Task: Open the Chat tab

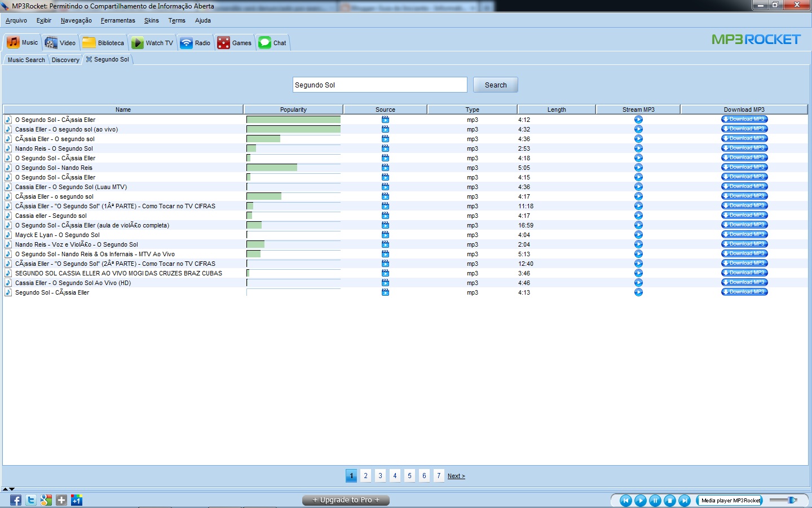Action: 272,43
